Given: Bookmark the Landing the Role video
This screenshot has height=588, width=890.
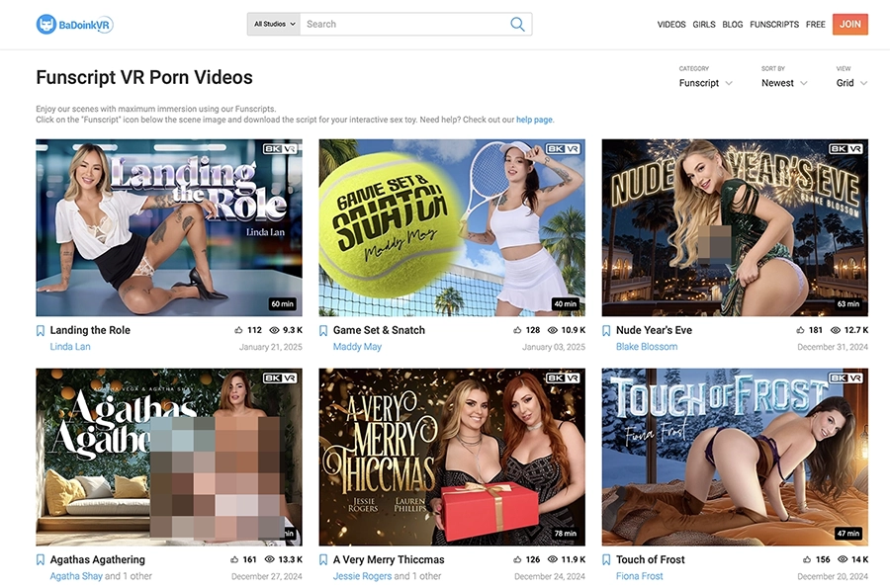Looking at the screenshot, I should (41, 331).
